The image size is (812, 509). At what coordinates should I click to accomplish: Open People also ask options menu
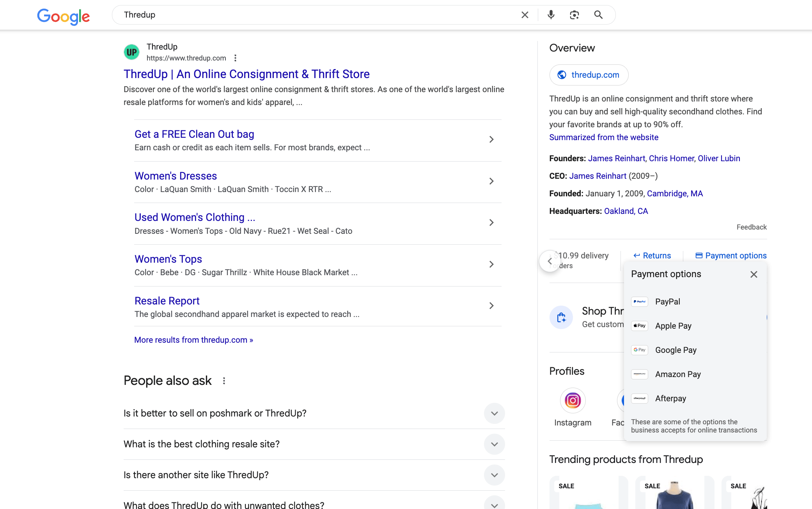tap(224, 381)
